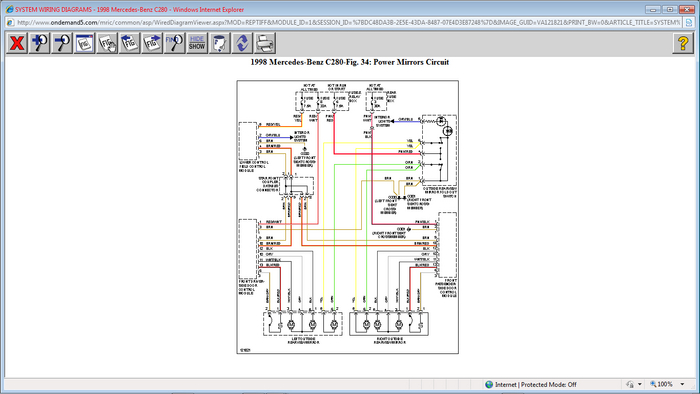
Task: Expand the zoom level dropdown arrow
Action: point(682,384)
